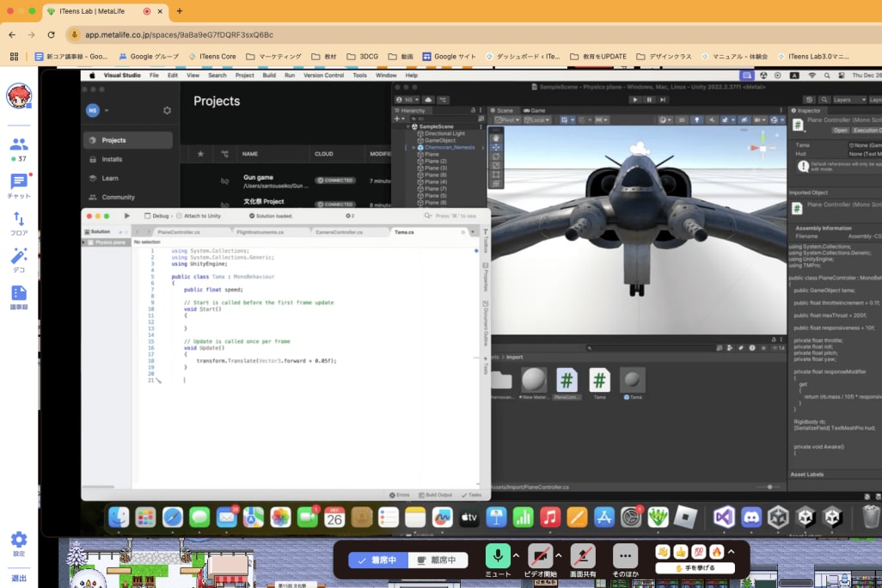Click the そのほか more options button
882x588 pixels.
tap(625, 558)
